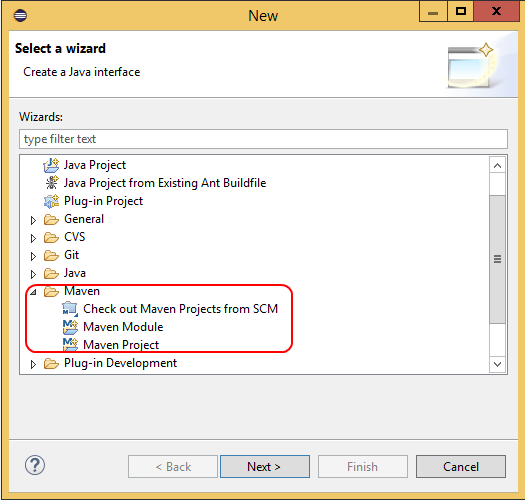This screenshot has height=500, width=525.
Task: Select the Maven Module icon
Action: 70,327
